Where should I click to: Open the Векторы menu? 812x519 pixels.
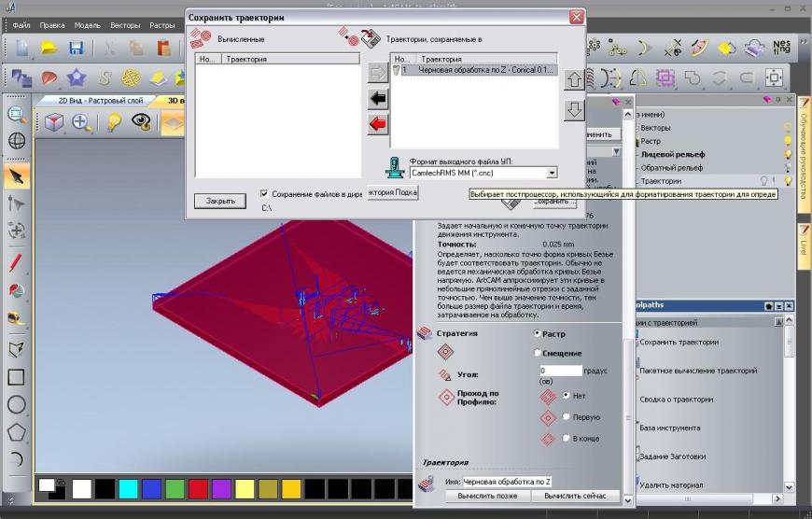125,25
